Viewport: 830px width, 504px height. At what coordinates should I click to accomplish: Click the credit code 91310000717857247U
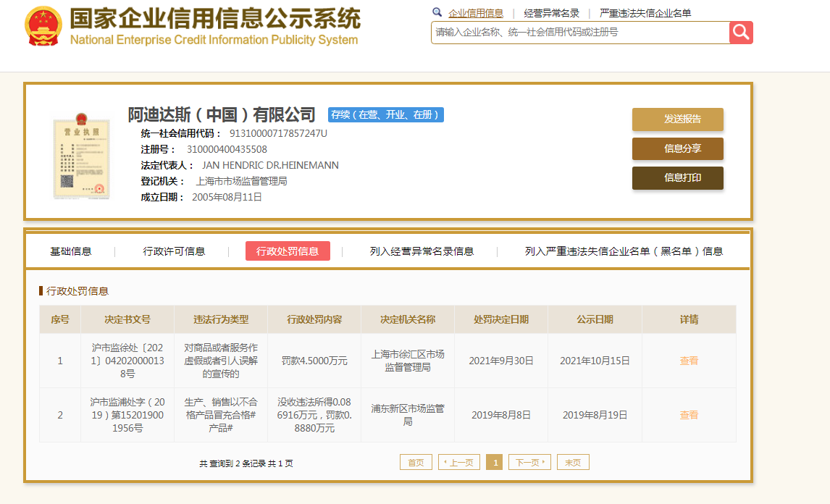278,133
